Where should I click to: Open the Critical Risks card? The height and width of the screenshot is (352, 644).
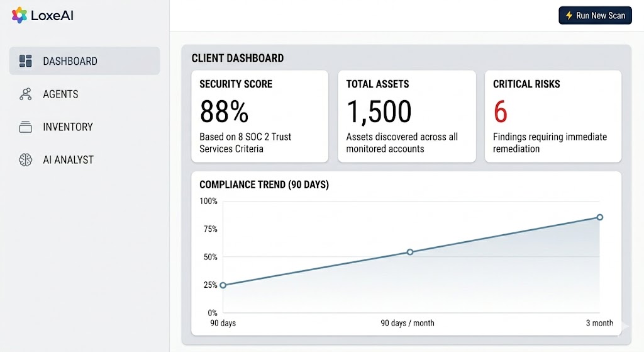[553, 116]
